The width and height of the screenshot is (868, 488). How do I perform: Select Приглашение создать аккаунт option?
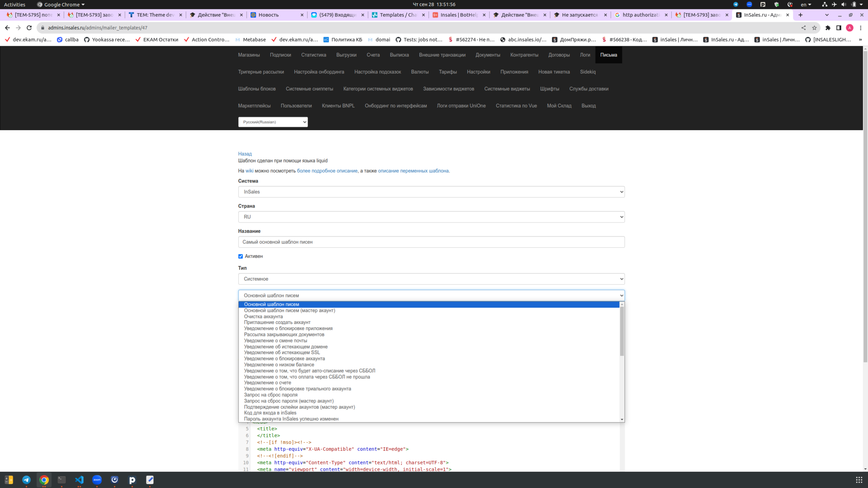coord(277,322)
